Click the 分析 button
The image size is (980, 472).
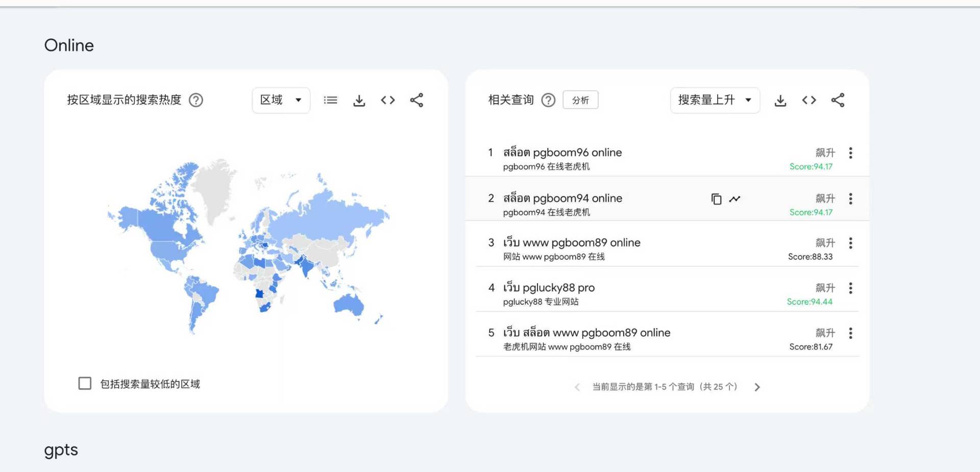tap(580, 100)
